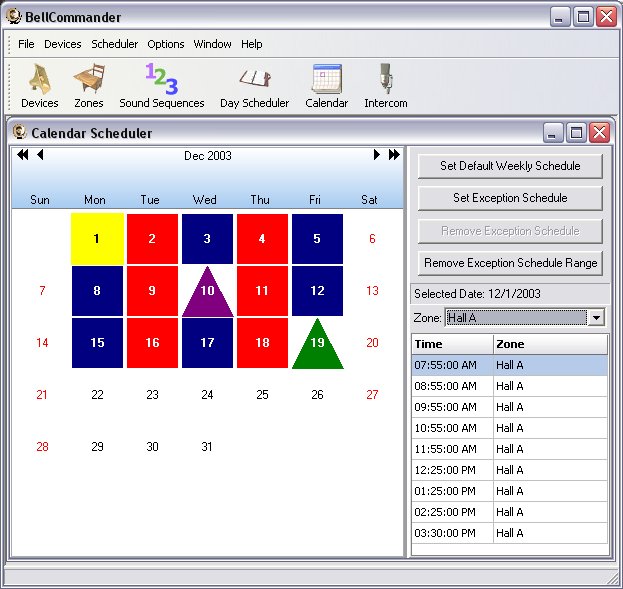Screen dimensions: 623x589
Task: Select blue day 5 on calendar
Action: (x=317, y=238)
